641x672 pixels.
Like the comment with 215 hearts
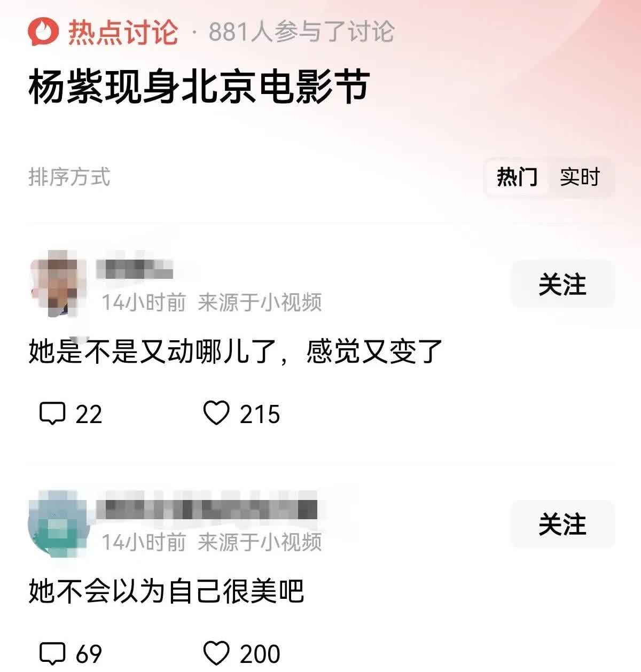[x=216, y=413]
